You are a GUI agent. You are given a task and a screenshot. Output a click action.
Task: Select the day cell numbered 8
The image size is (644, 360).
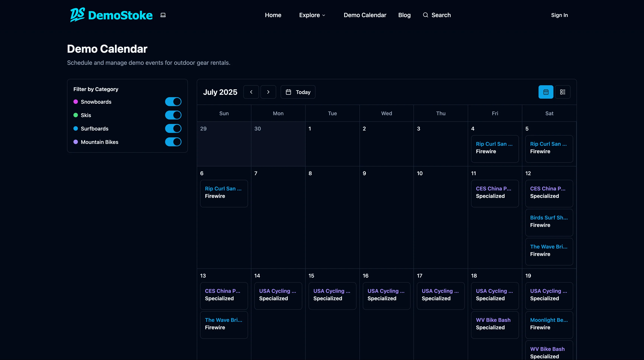tap(332, 217)
